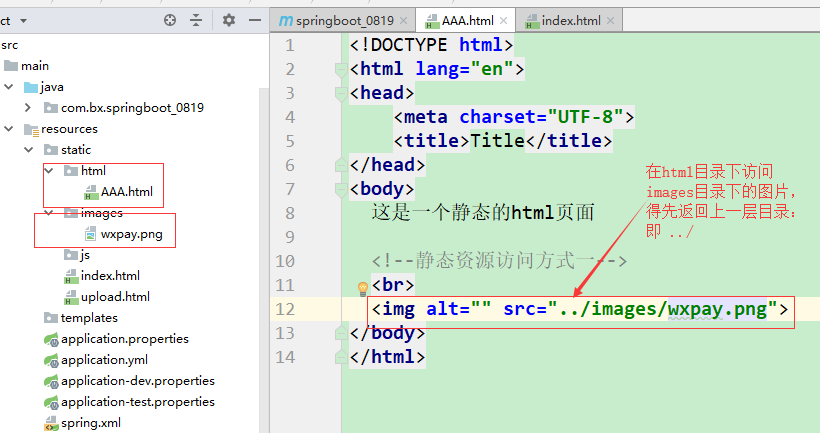Open application-test.properties file
The image size is (820, 433).
pyautogui.click(x=138, y=402)
